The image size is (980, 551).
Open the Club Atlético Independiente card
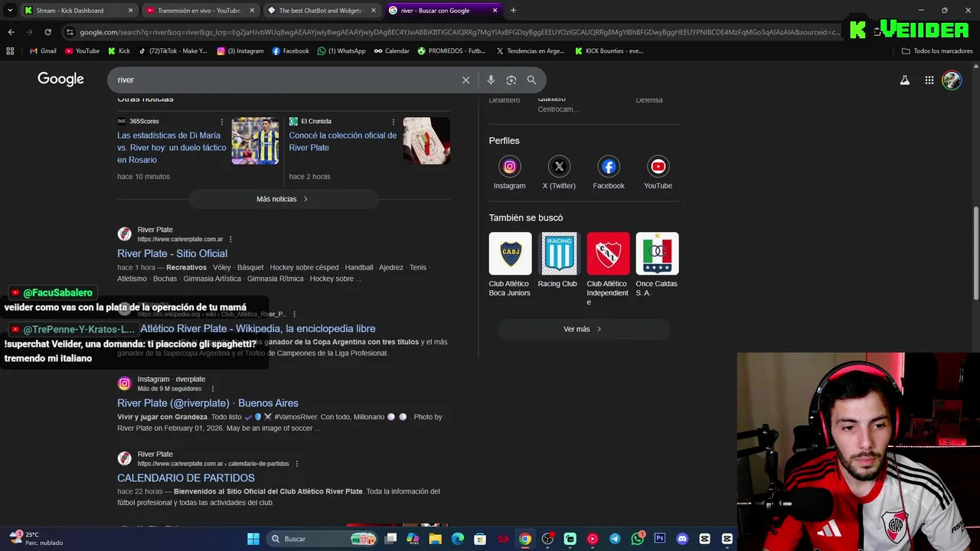pyautogui.click(x=608, y=269)
